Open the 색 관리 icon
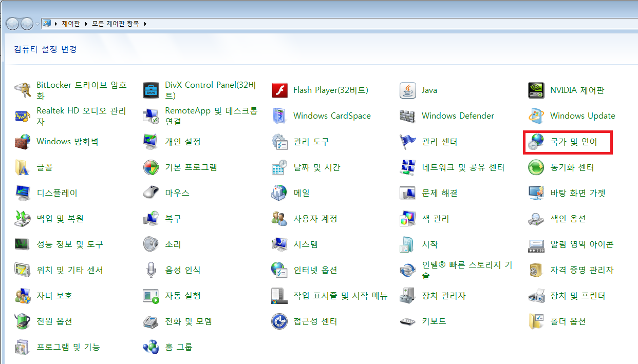638x364 pixels. point(408,219)
